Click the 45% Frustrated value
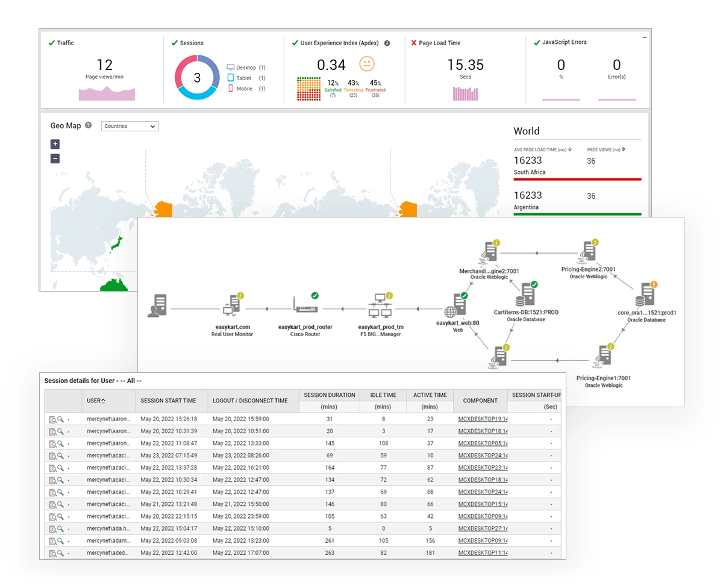 [x=375, y=83]
